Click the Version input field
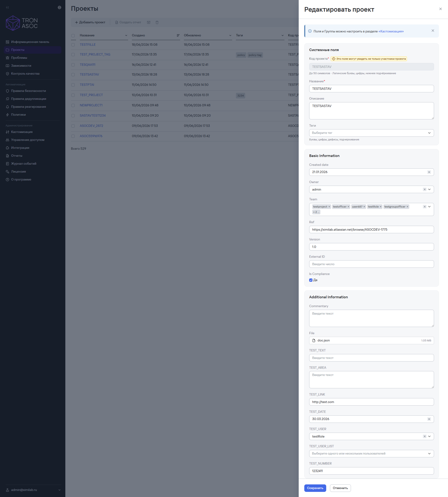 point(371,247)
